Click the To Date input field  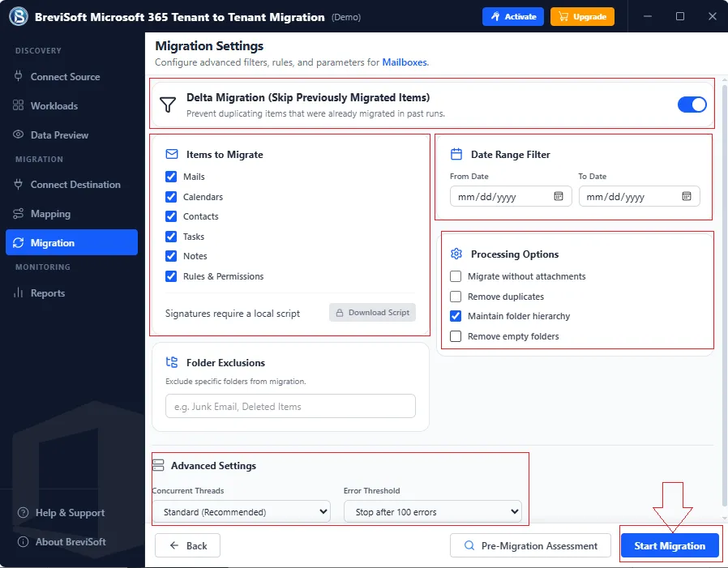click(x=639, y=196)
